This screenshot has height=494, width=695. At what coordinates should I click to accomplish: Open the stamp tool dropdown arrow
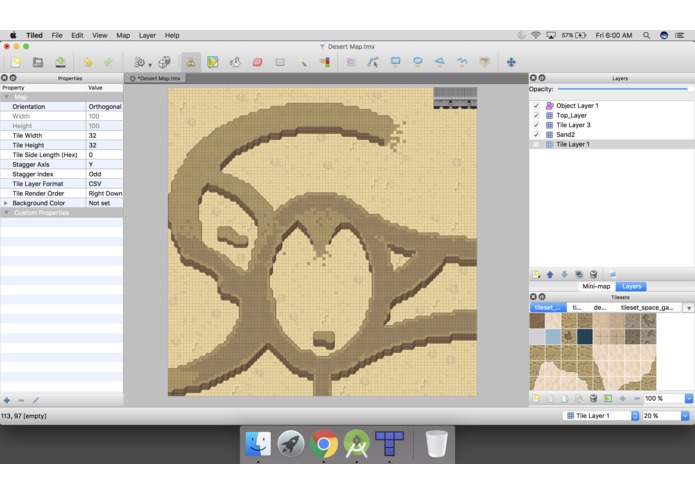pyautogui.click(x=150, y=65)
